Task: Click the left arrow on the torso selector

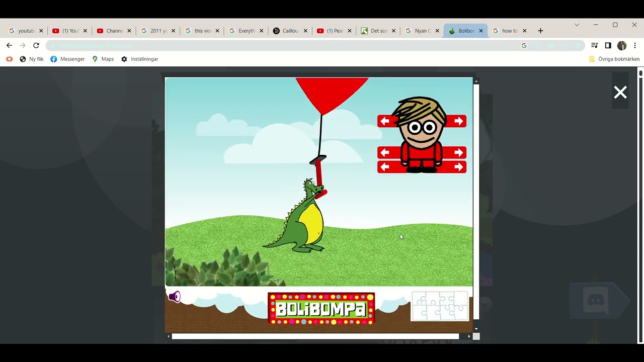Action: pyautogui.click(x=385, y=153)
